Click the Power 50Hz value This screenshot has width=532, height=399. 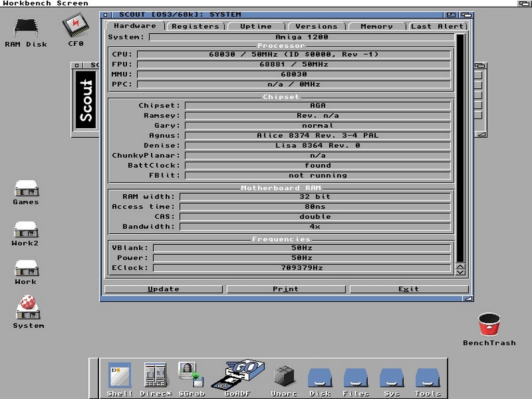pyautogui.click(x=302, y=258)
